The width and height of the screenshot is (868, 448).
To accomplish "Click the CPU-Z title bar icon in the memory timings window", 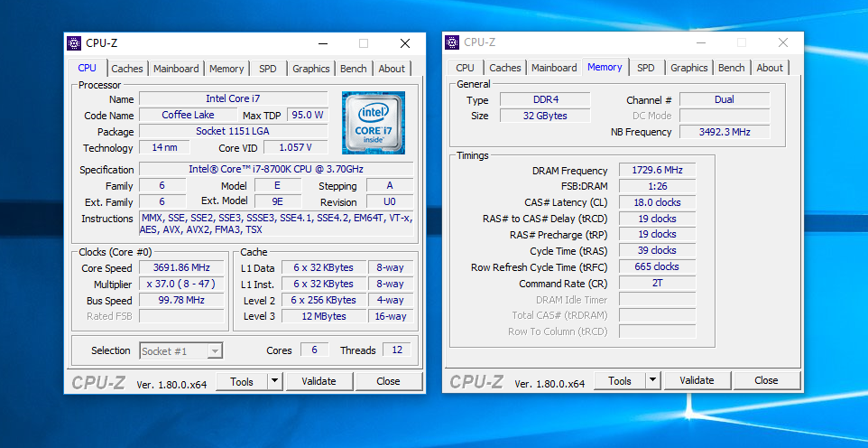I will tap(453, 42).
